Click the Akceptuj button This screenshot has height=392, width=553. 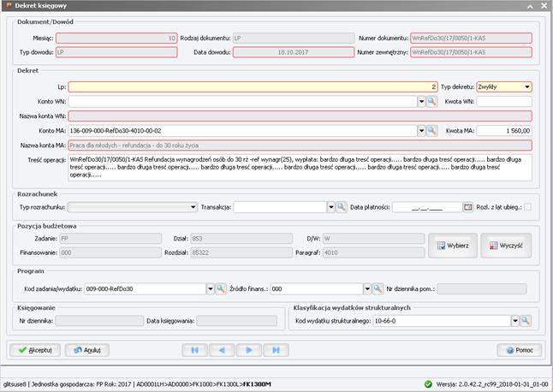35,350
